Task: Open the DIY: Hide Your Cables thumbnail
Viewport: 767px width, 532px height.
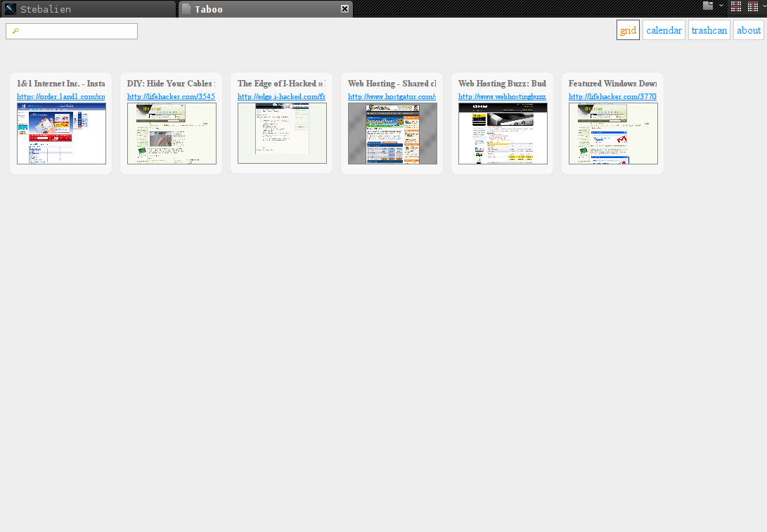Action: point(172,134)
